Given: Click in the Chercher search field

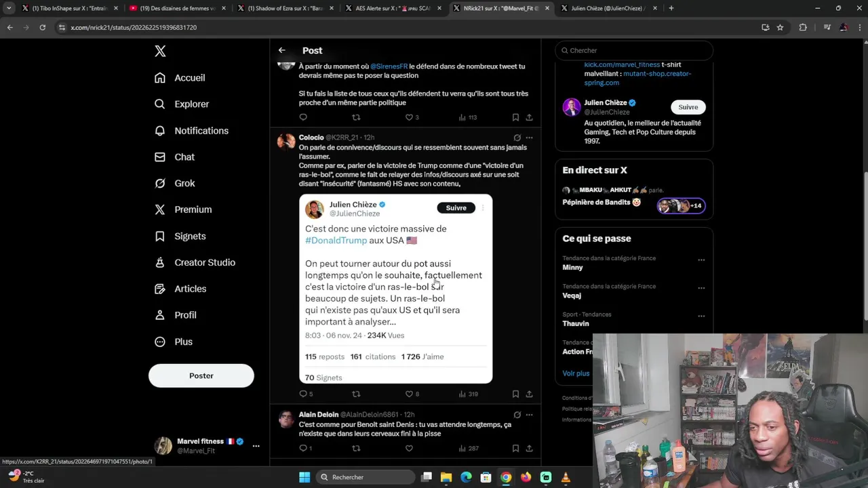Looking at the screenshot, I should click(634, 50).
